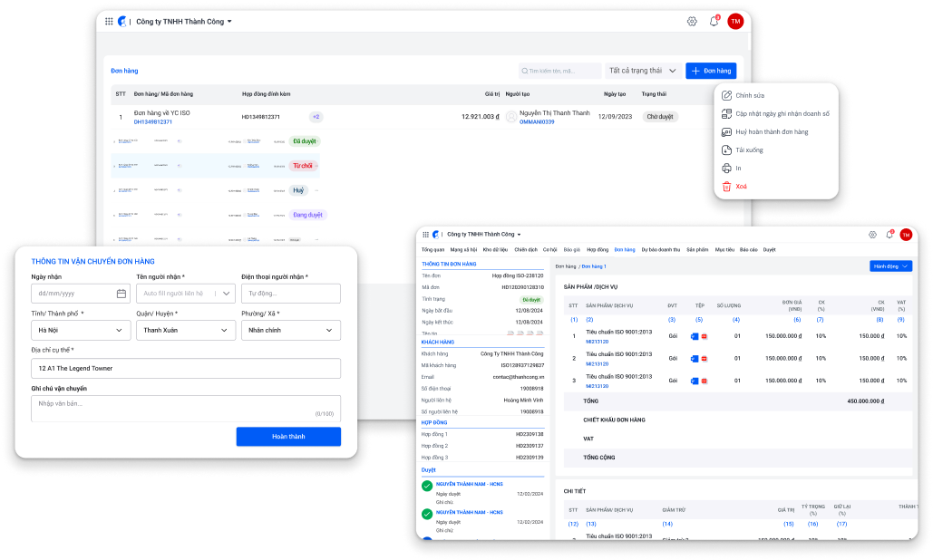
Task: Open the red file icon in product row 2
Action: pyautogui.click(x=704, y=359)
